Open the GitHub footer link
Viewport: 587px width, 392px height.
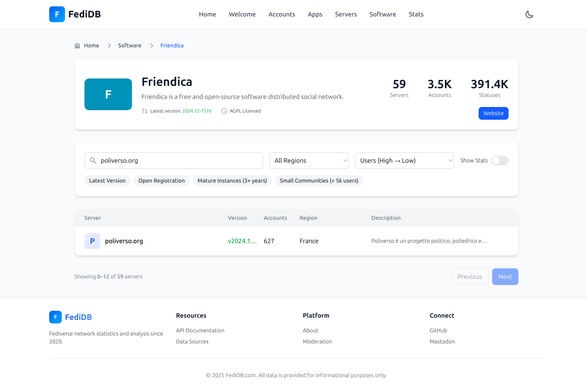click(x=438, y=331)
